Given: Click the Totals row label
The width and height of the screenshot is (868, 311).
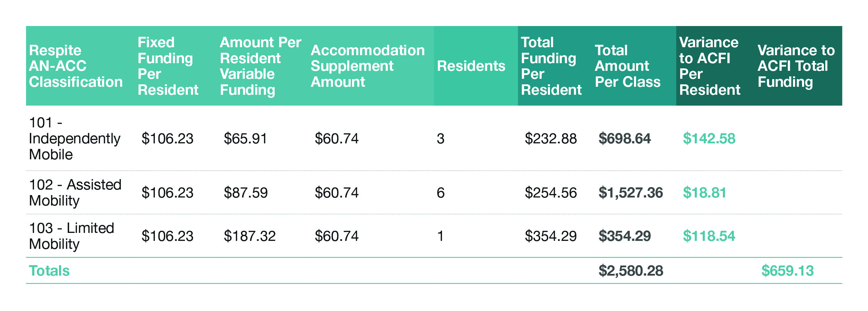Looking at the screenshot, I should click(x=49, y=271).
